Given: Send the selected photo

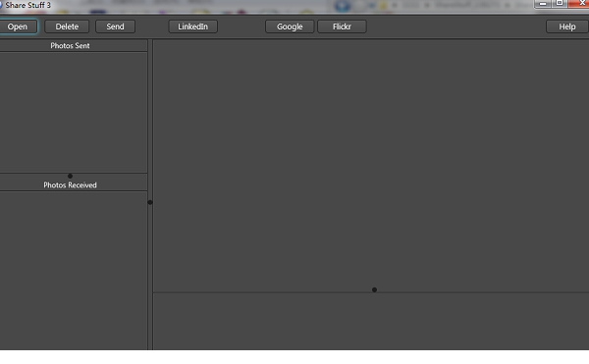Looking at the screenshot, I should (115, 26).
